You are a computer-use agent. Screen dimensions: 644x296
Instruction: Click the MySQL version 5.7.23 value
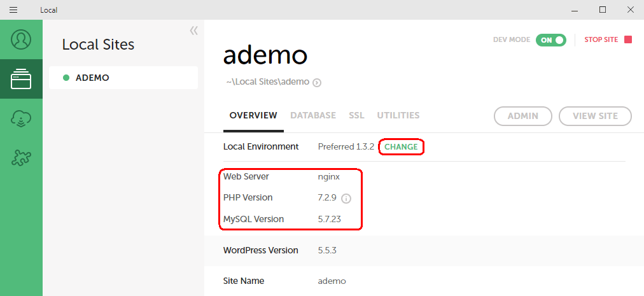pyautogui.click(x=330, y=219)
